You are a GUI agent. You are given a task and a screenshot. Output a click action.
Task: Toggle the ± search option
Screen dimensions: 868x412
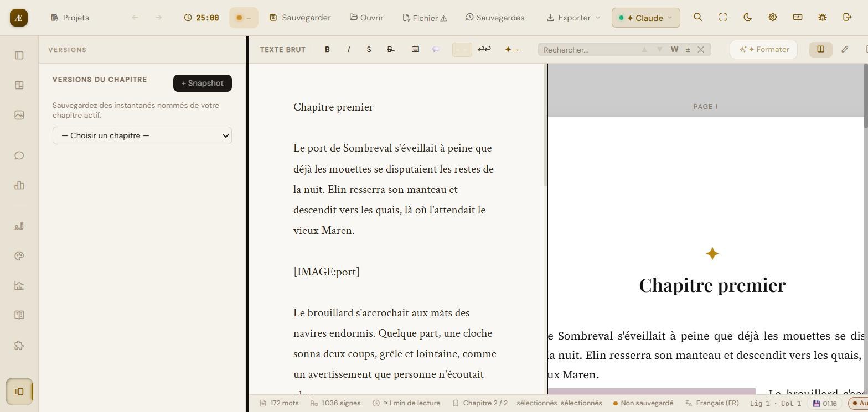click(688, 50)
